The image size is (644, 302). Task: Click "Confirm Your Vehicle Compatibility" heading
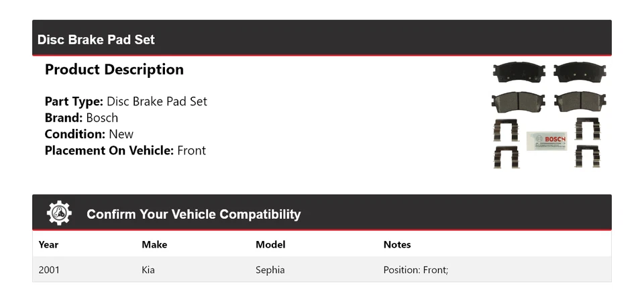pos(193,215)
